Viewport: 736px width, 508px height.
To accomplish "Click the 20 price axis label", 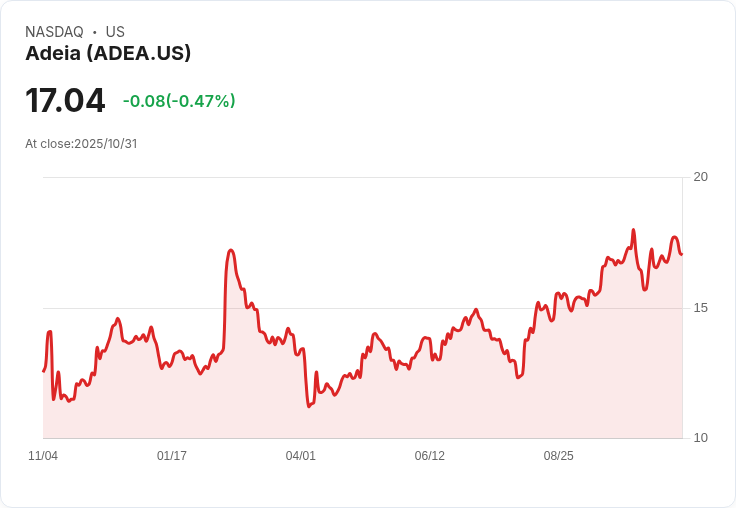I will click(700, 177).
